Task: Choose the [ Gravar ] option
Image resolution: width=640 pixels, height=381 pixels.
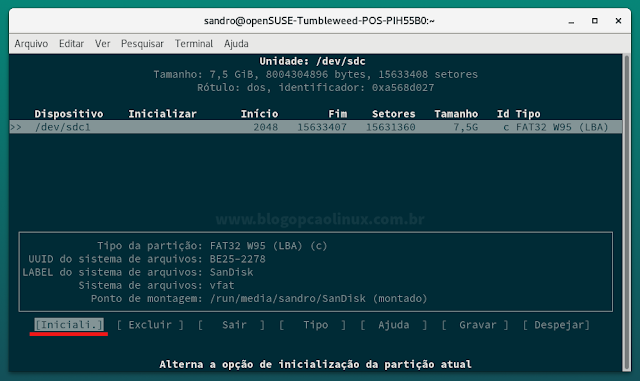Action: tap(475, 325)
